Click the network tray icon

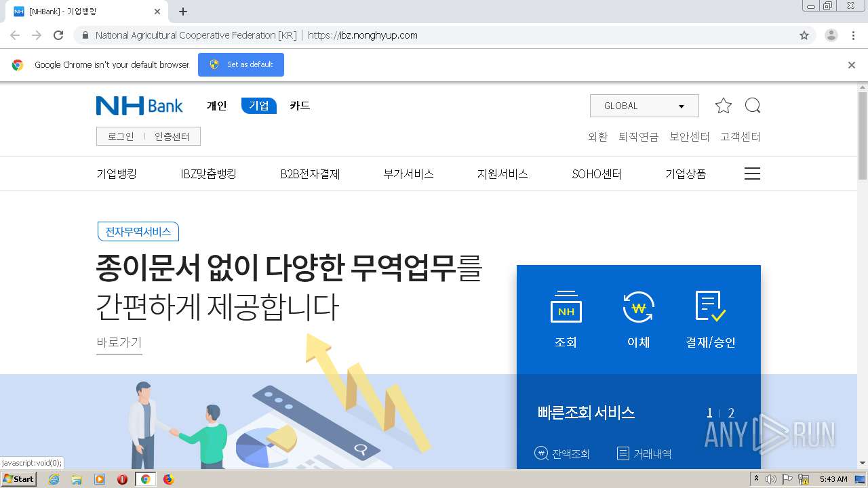pyautogui.click(x=804, y=479)
